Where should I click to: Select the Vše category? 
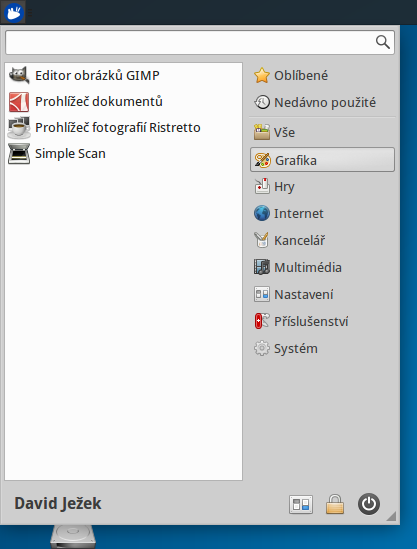[322, 132]
